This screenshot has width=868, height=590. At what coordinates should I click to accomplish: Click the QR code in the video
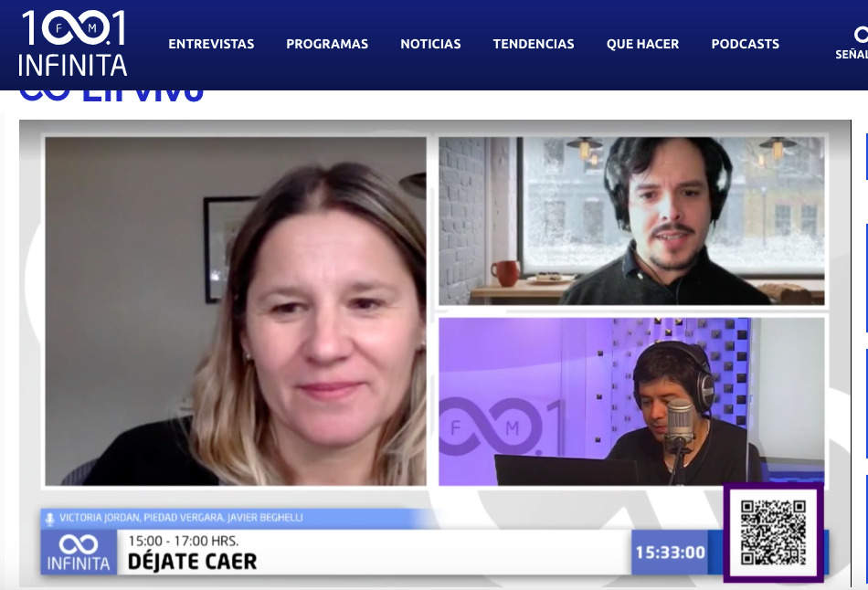[773, 532]
